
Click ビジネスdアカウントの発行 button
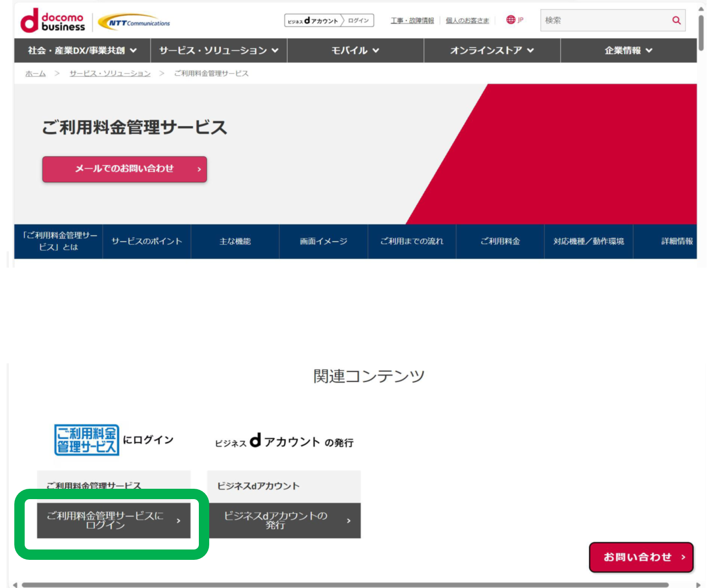tap(284, 520)
